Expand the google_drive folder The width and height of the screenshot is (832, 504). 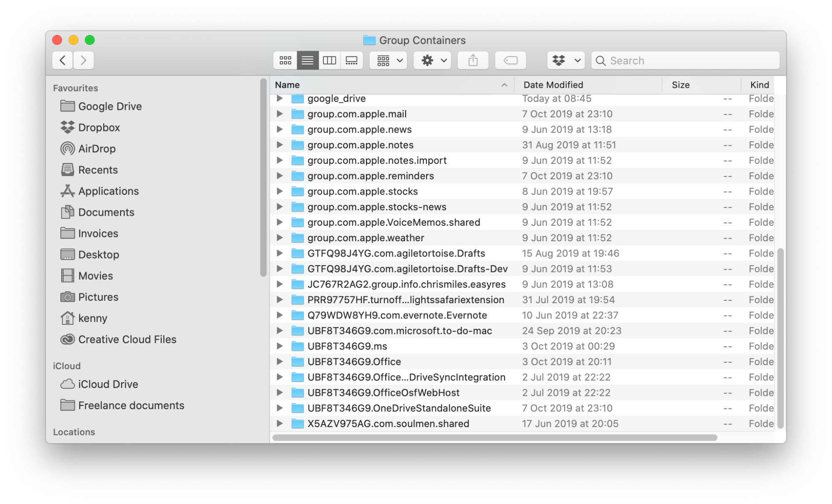tap(280, 98)
